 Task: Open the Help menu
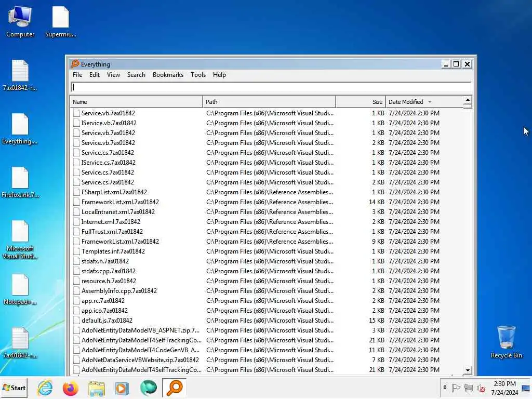[x=219, y=75]
